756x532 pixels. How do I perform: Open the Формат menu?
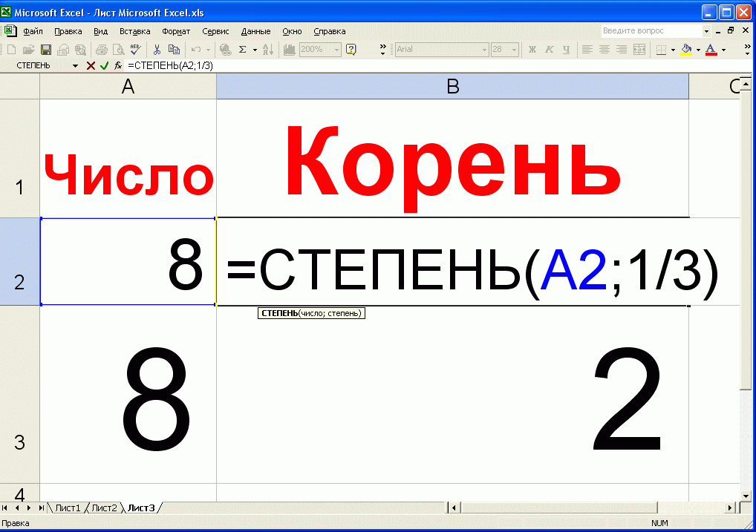pyautogui.click(x=176, y=31)
